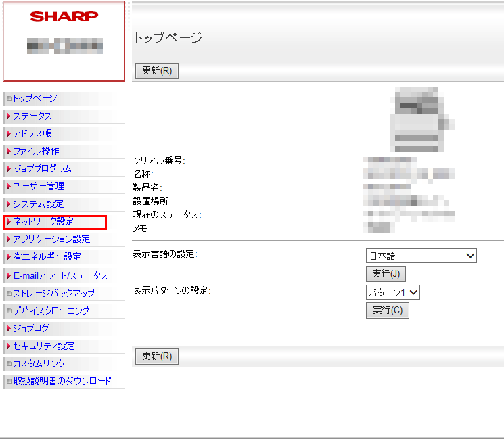Open カスタムリンク link
The image size is (504, 439).
click(39, 363)
